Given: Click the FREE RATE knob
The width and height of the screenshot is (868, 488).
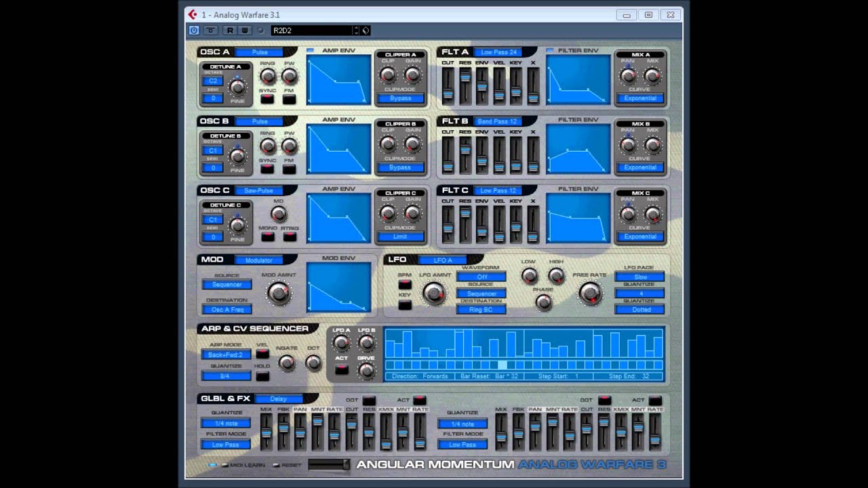Looking at the screenshot, I should point(590,293).
